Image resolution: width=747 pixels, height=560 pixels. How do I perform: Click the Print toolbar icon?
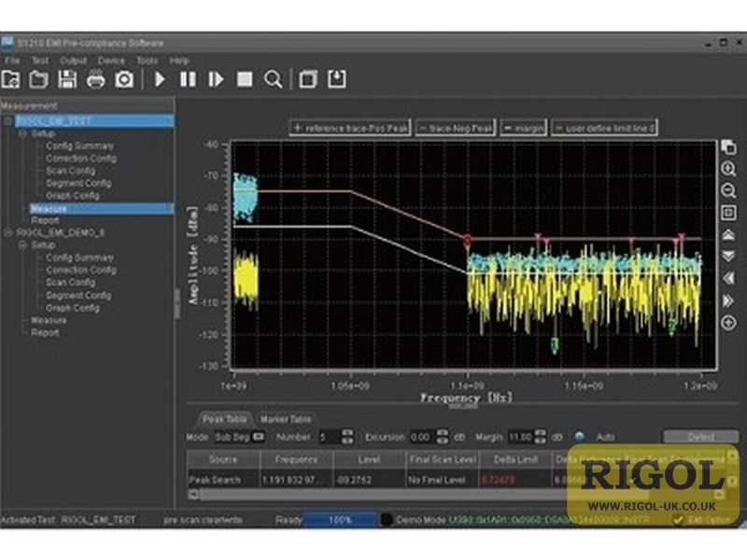(x=96, y=79)
